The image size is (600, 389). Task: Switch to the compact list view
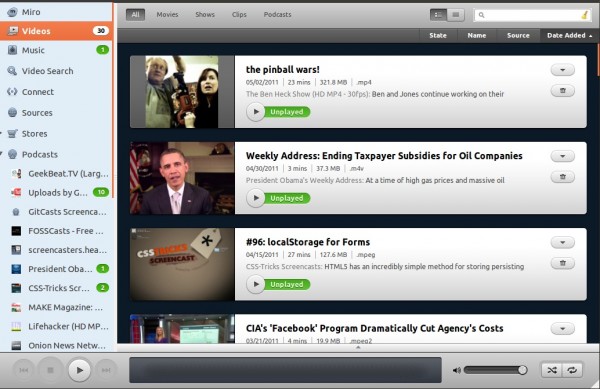pyautogui.click(x=456, y=15)
